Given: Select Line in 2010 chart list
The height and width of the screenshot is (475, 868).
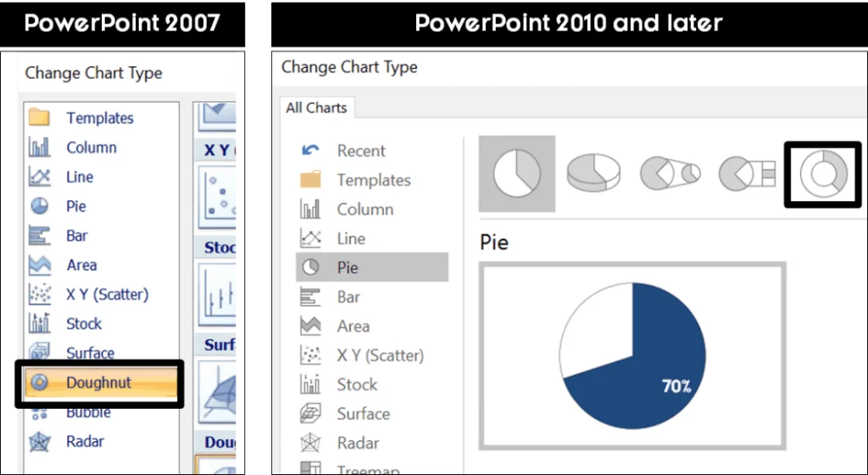Looking at the screenshot, I should coord(351,238).
